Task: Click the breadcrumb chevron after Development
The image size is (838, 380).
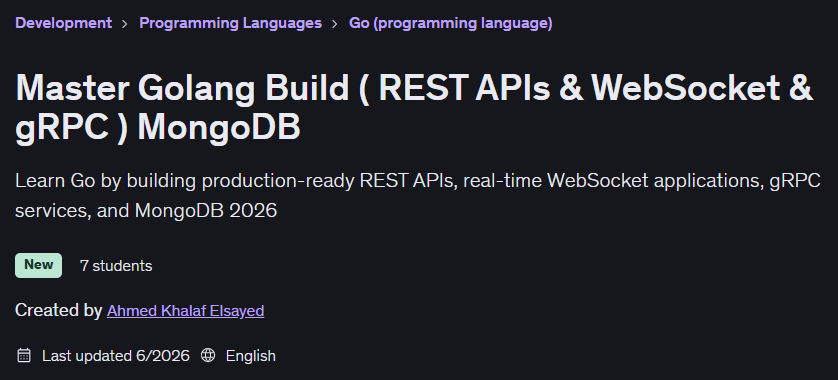Action: pos(125,24)
